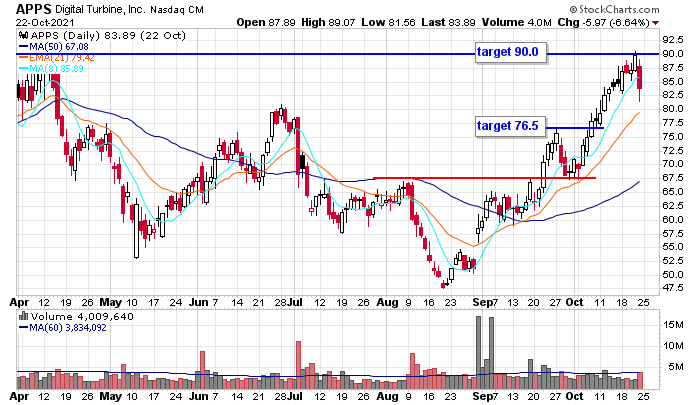Select the APPS (Daily) 83.89 legend entry
Viewport: 700px width, 405px height.
[108, 36]
